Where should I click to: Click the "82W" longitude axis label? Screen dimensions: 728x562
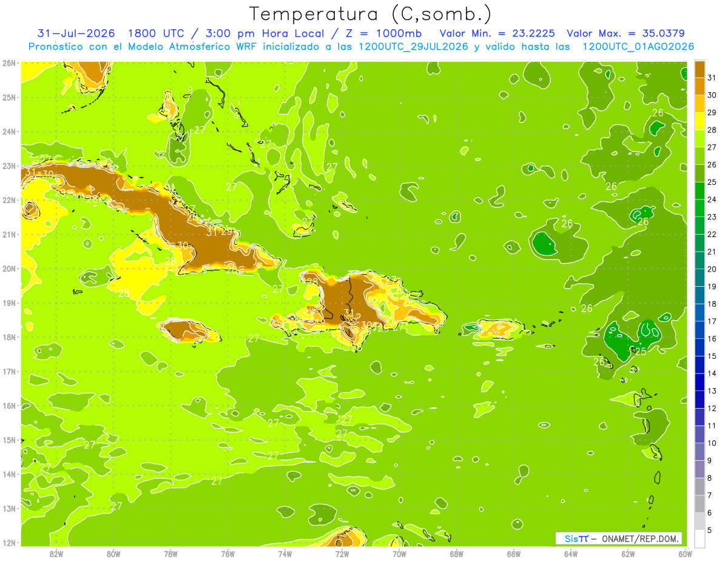tap(56, 554)
